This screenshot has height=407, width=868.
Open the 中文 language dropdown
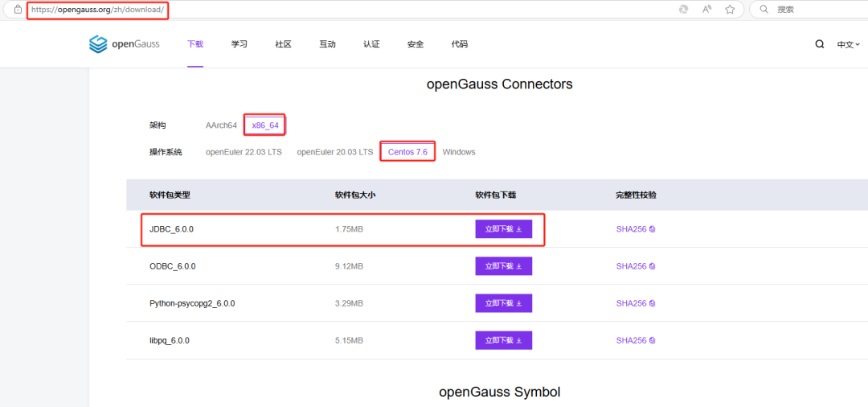[x=848, y=44]
